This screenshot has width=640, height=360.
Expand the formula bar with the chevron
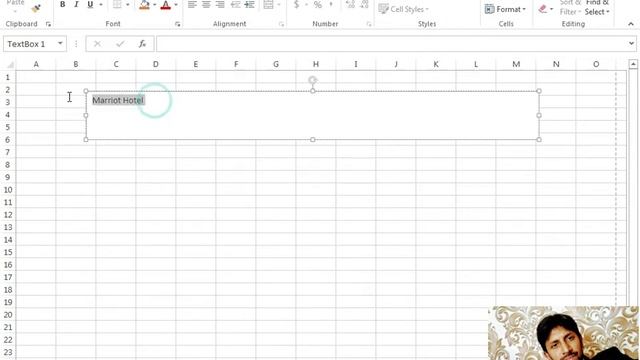631,43
